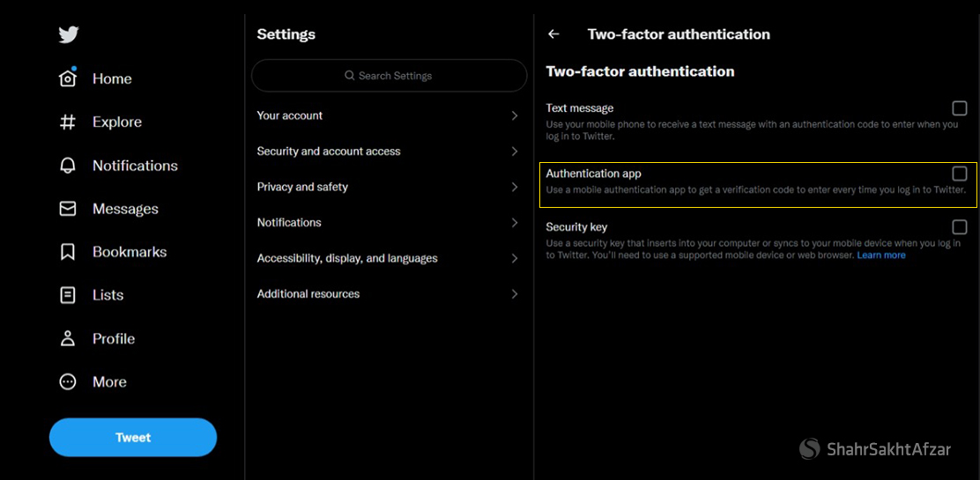Open Explore via the hashtag icon
Screen dimensions: 980x480
click(68, 122)
